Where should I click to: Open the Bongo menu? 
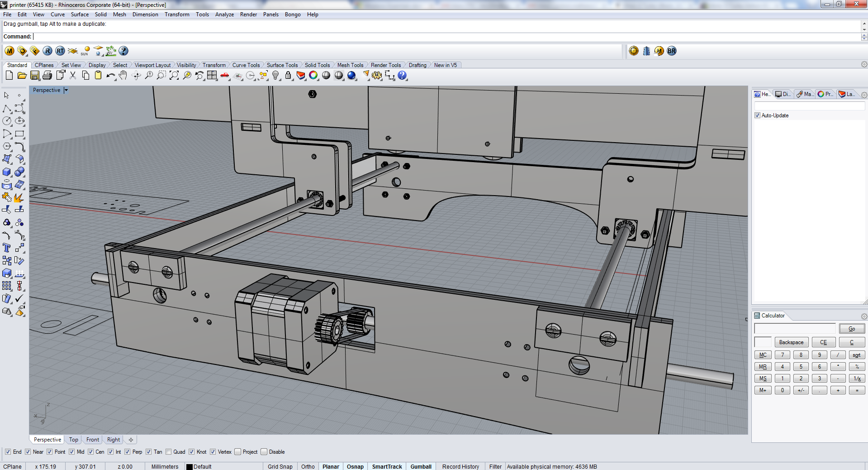[293, 14]
